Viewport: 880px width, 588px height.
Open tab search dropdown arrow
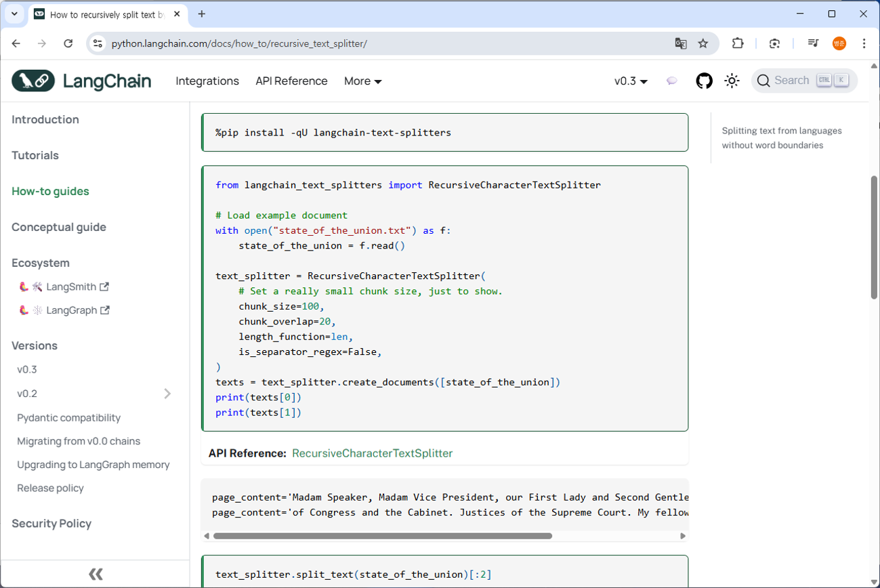tap(14, 14)
